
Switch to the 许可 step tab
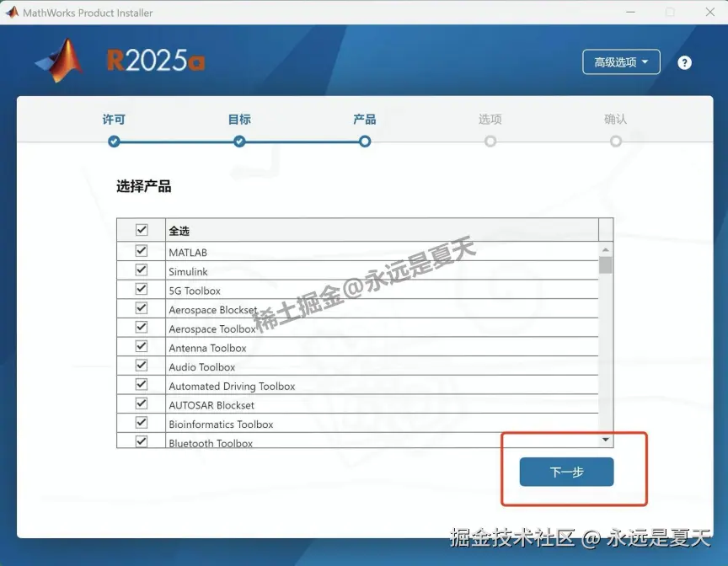pyautogui.click(x=113, y=120)
